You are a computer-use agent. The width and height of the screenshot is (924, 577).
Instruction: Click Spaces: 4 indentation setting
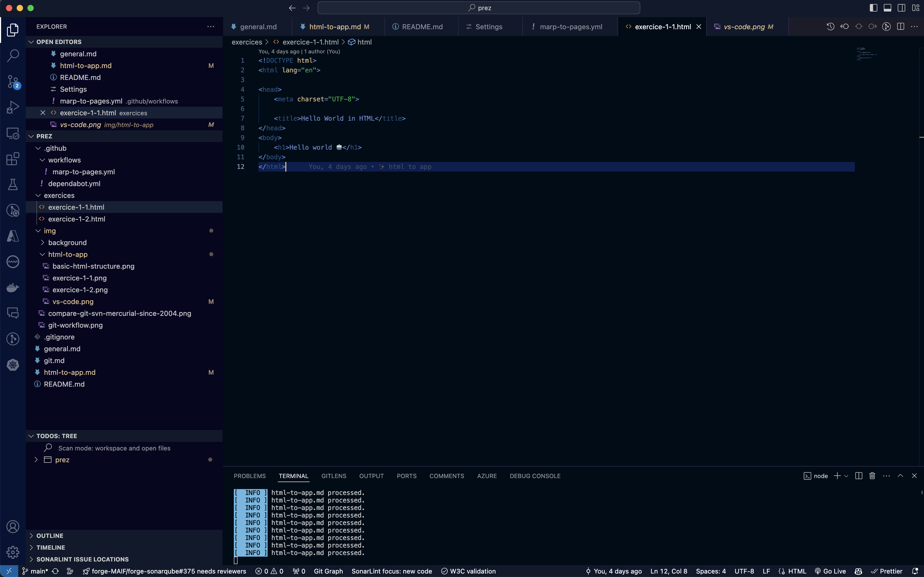coord(711,571)
